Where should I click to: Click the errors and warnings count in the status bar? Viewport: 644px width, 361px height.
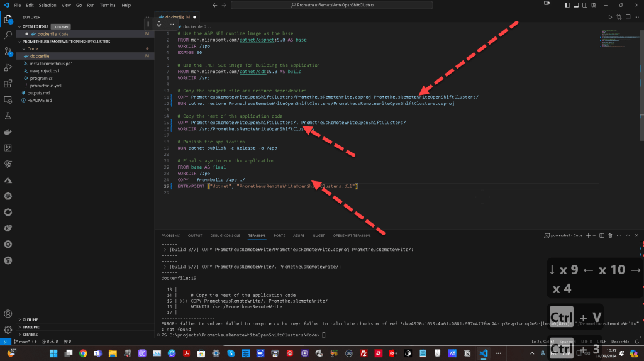click(50, 342)
